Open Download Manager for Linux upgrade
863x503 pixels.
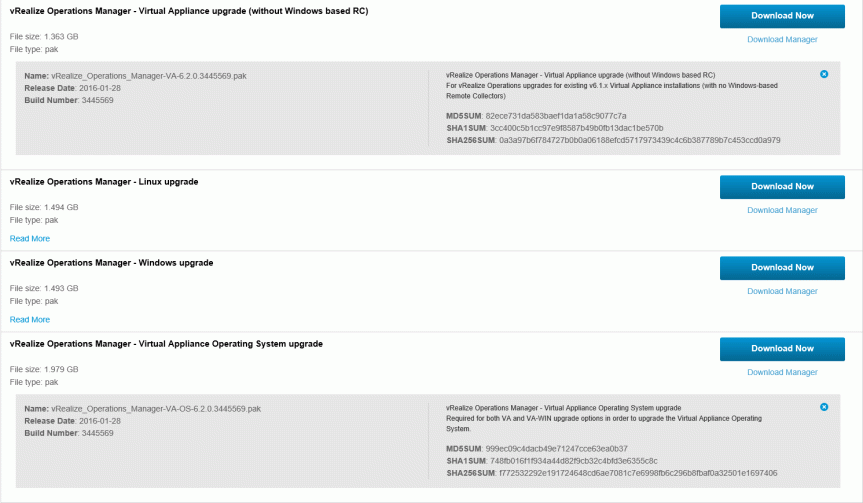pyautogui.click(x=782, y=210)
